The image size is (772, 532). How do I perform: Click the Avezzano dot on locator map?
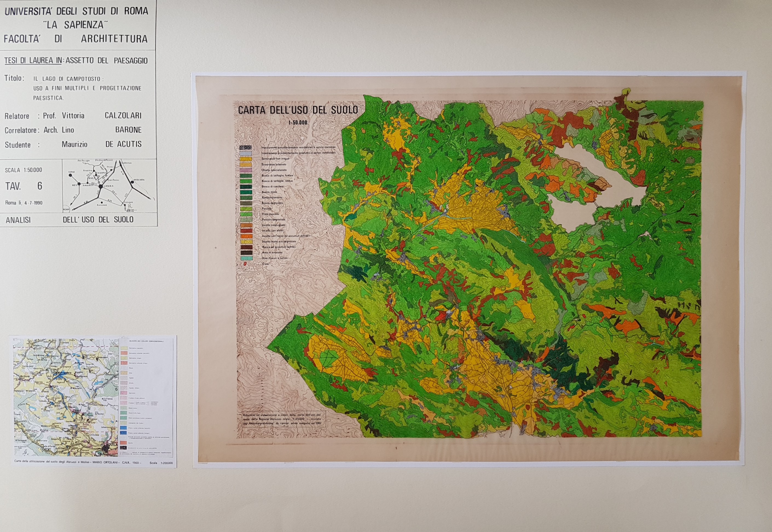click(x=102, y=203)
